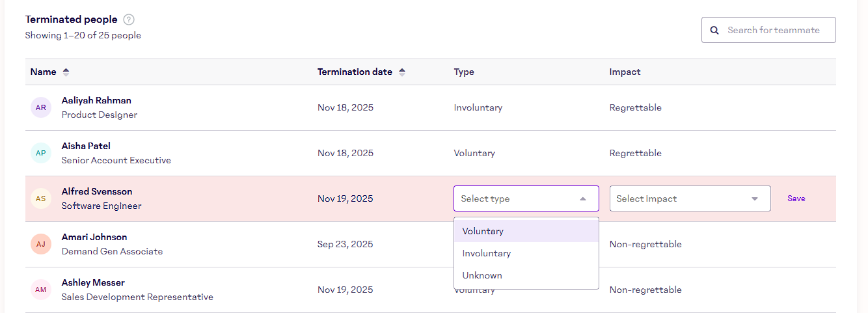Viewport: 868px width, 313px height.
Task: Choose Unknown from type list
Action: 482,275
